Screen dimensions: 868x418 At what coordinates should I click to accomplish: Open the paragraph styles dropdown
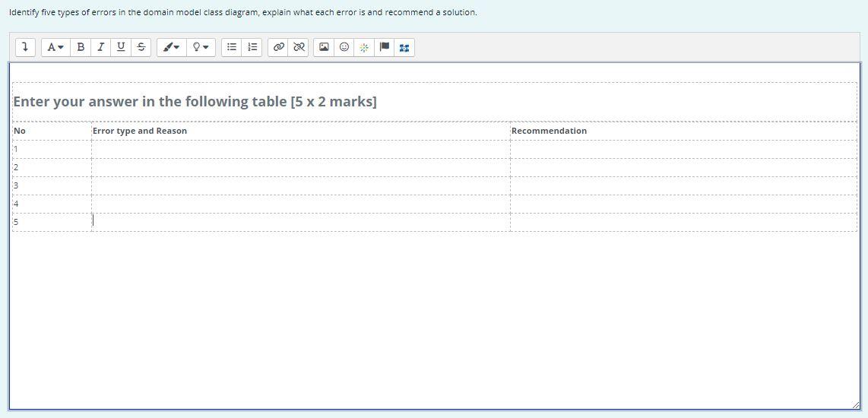pos(55,48)
